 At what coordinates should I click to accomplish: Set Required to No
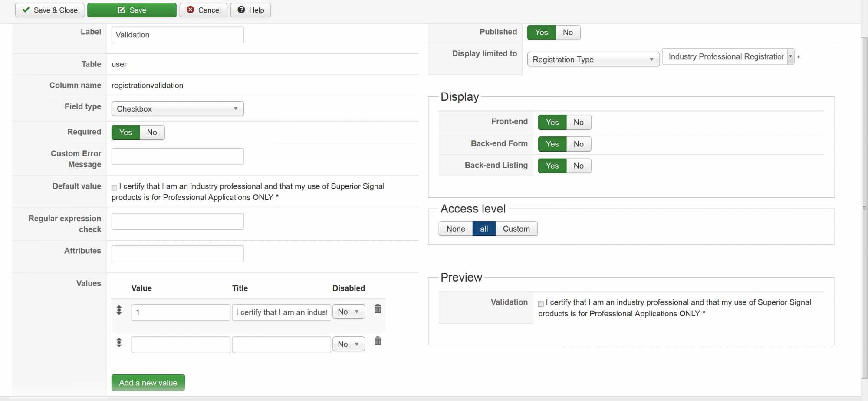[152, 133]
